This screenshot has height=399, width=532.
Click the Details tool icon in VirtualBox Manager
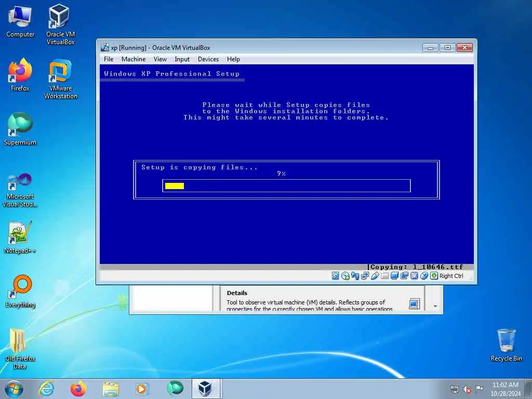414,303
